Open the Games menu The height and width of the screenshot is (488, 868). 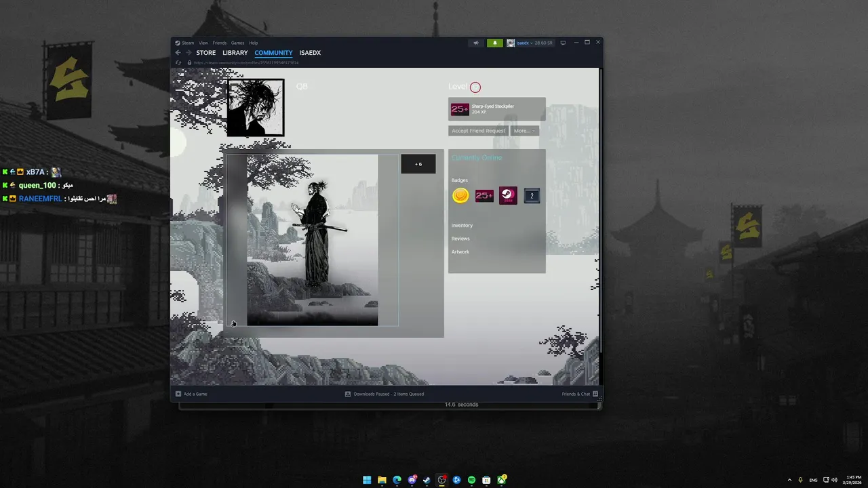click(237, 43)
